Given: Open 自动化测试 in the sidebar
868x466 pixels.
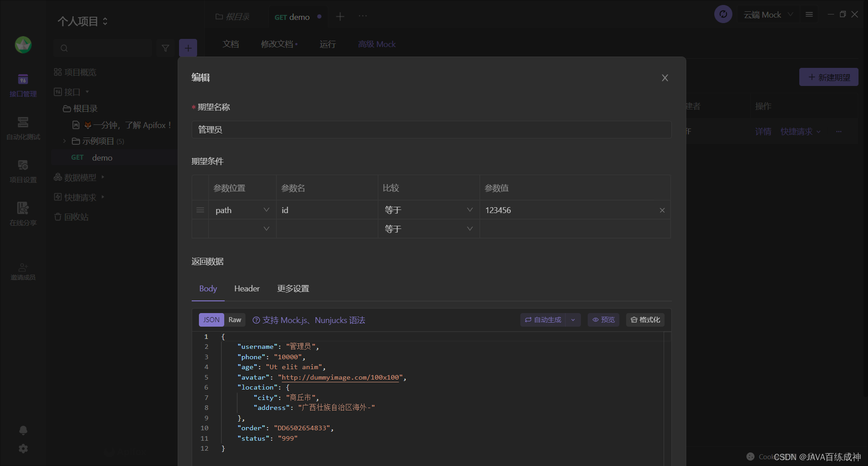Looking at the screenshot, I should point(23,128).
